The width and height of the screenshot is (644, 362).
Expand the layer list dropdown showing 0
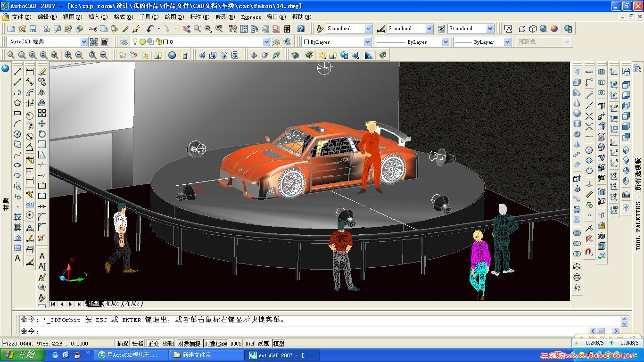[x=266, y=42]
